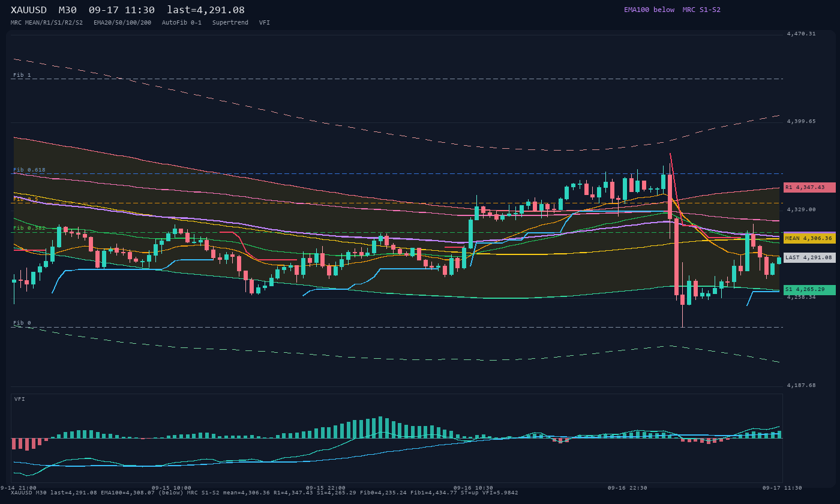Click the 09-15 22:00 time axis label
Viewport: 840px width, 504px height.
[x=326, y=488]
